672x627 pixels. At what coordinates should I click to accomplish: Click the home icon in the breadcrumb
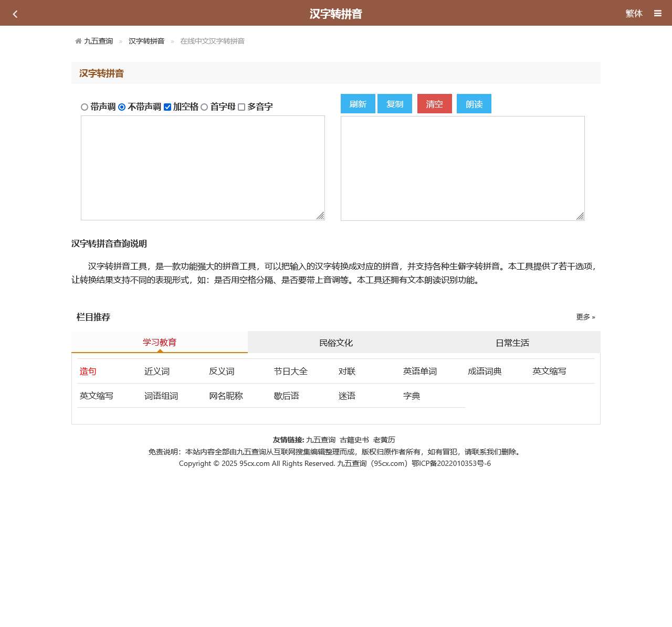point(78,41)
